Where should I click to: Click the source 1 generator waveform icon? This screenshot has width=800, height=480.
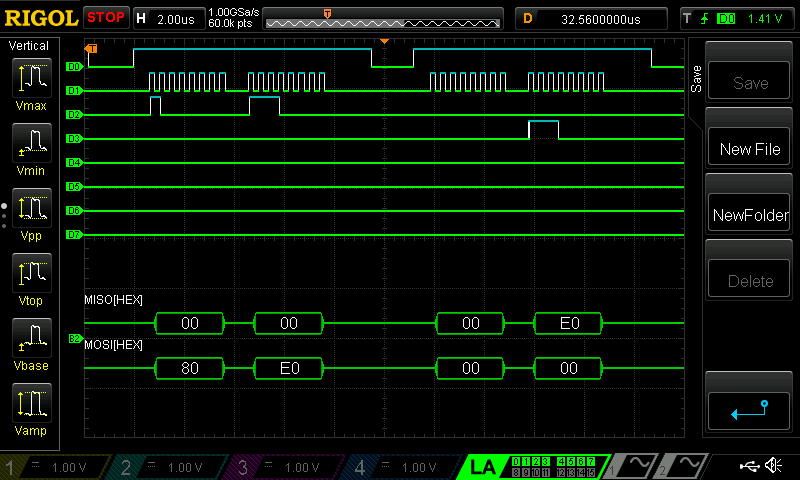(x=633, y=466)
